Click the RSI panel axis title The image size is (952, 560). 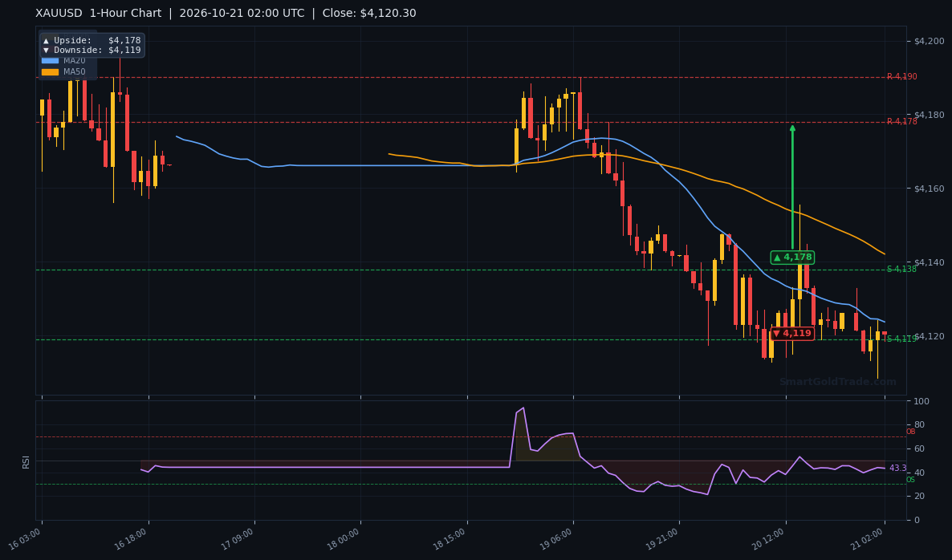click(x=26, y=462)
